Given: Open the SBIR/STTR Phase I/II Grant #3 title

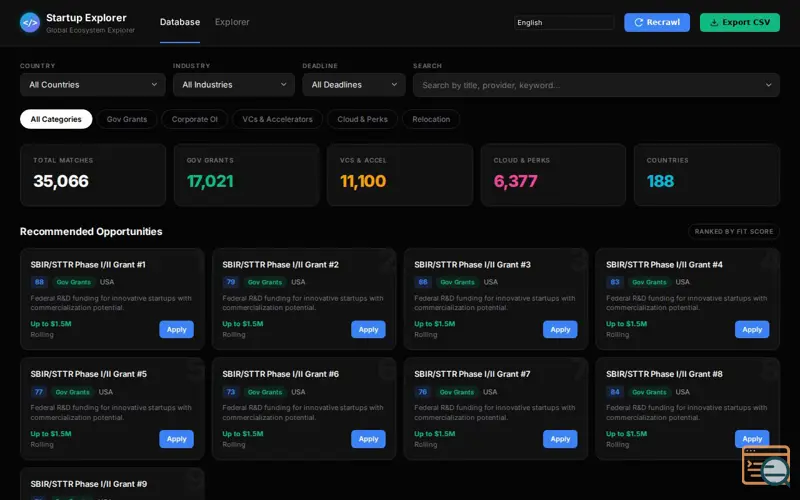Looking at the screenshot, I should click(472, 264).
